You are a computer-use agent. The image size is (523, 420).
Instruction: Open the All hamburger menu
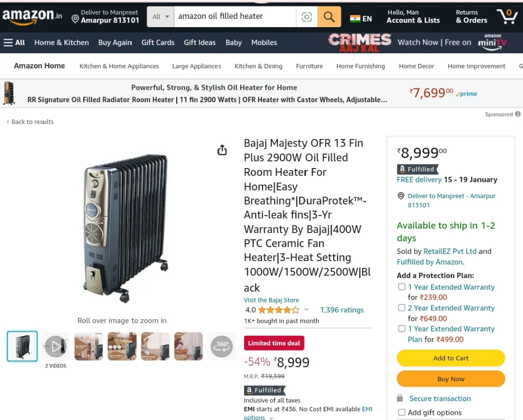click(x=14, y=42)
